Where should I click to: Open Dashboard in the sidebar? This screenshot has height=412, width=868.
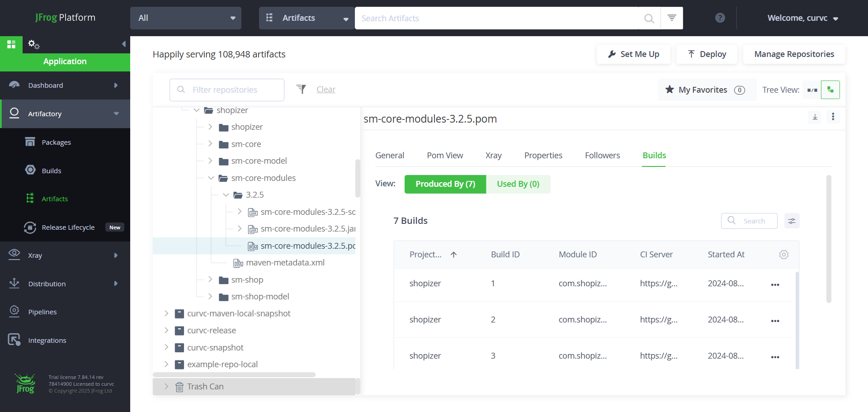tap(65, 85)
